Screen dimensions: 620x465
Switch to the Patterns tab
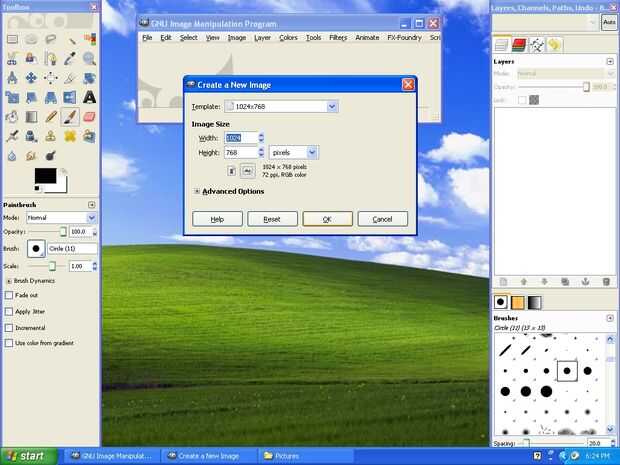coord(517,302)
